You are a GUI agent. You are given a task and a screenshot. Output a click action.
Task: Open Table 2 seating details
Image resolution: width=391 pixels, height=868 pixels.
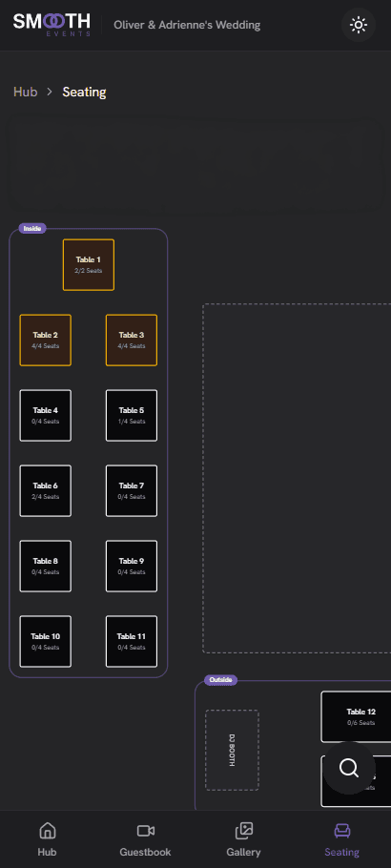(46, 340)
